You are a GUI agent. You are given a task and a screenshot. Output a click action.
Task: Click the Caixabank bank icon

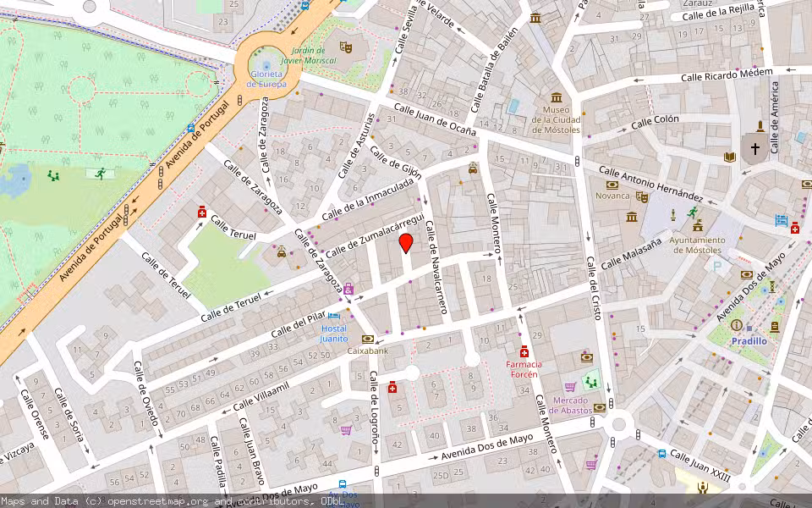[368, 339]
